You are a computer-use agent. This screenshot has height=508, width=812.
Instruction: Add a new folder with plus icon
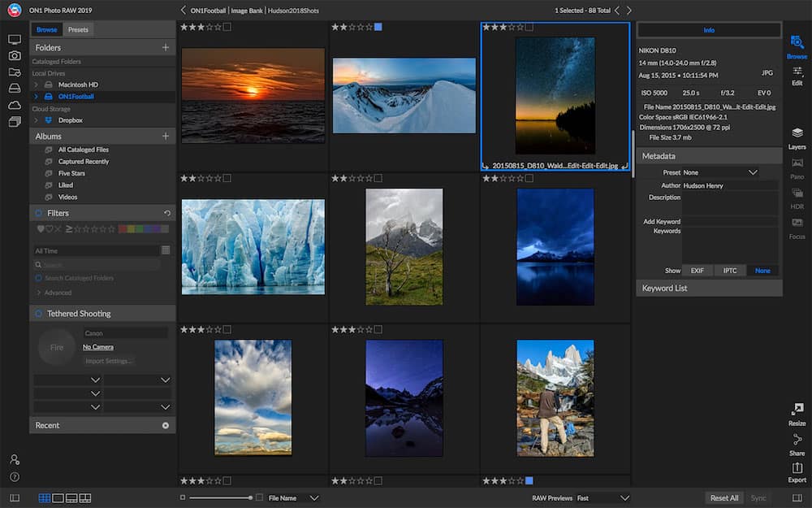166,48
